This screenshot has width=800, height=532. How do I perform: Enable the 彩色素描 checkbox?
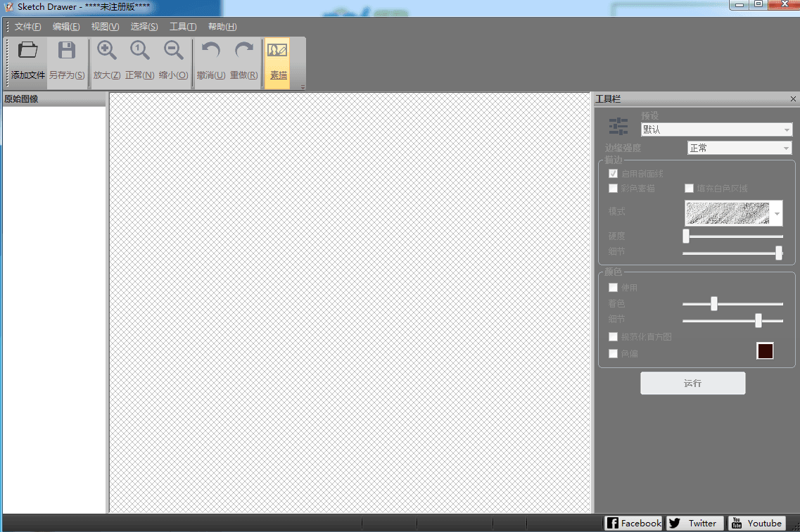(614, 188)
